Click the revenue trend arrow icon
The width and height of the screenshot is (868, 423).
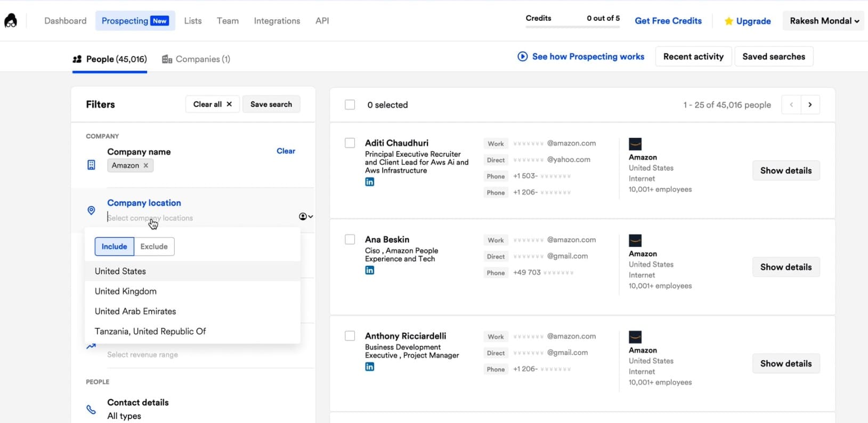click(x=91, y=347)
